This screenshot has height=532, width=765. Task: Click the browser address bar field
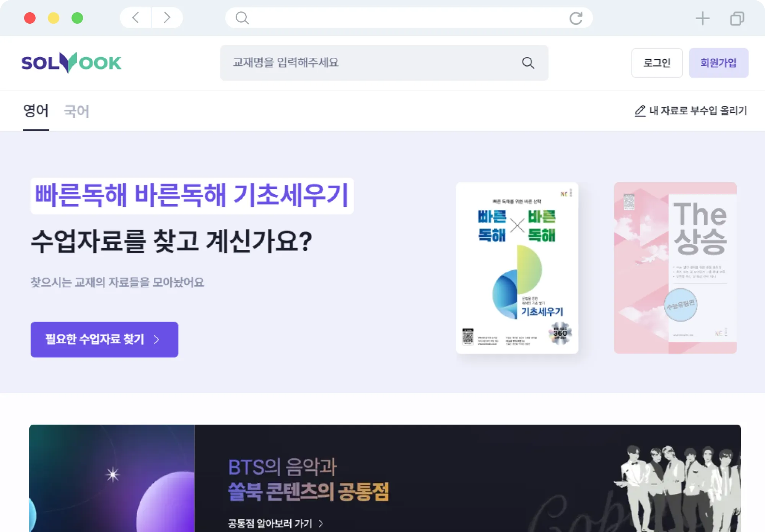(409, 18)
